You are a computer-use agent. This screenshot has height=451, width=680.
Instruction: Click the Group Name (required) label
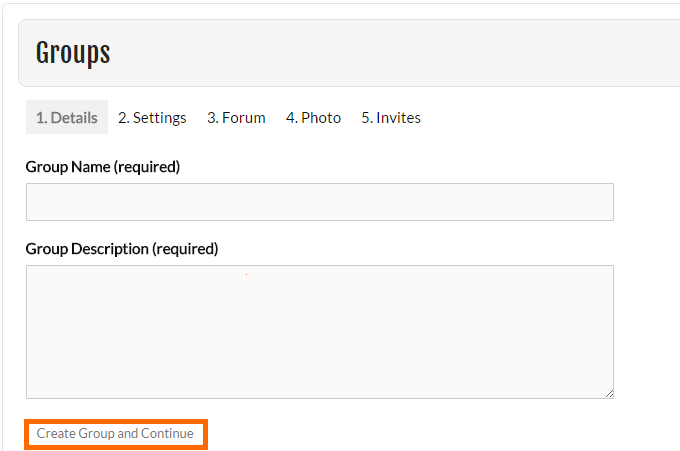[x=103, y=167]
